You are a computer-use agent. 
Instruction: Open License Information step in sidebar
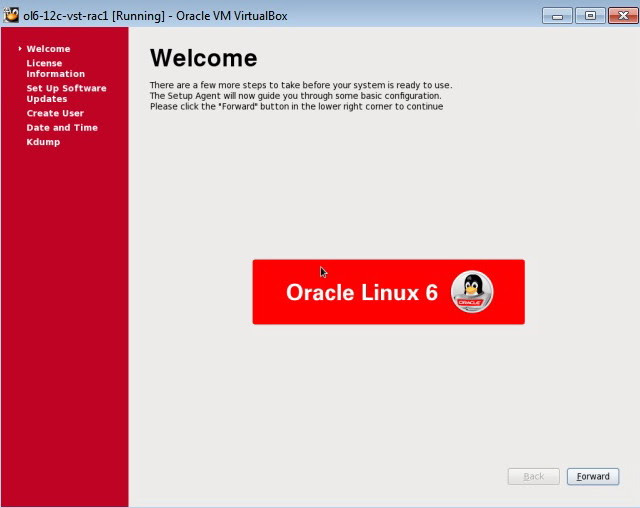click(x=56, y=69)
